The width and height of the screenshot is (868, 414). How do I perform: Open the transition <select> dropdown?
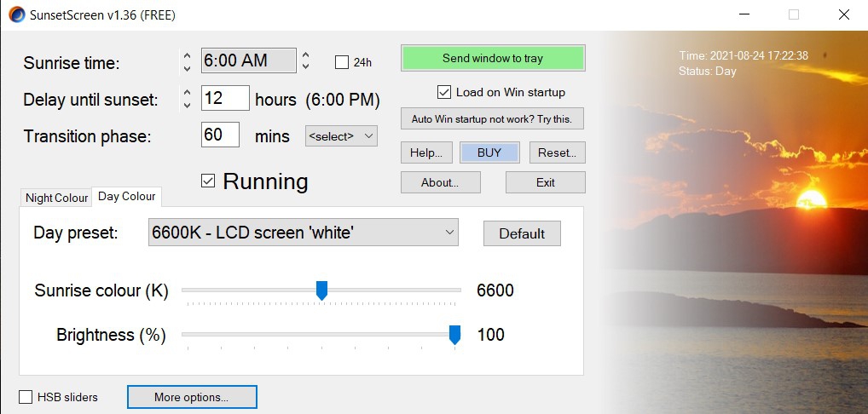[341, 136]
